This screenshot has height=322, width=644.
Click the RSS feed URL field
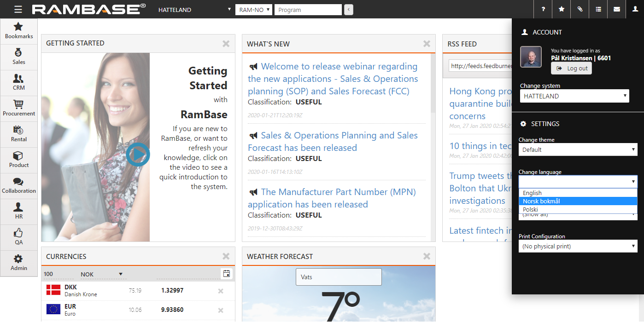click(x=480, y=66)
